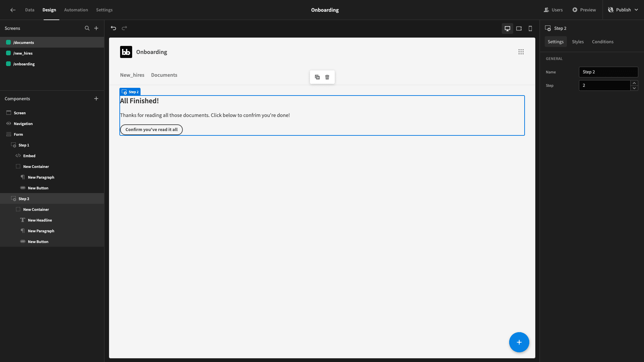Preview the Onboarding app
Viewport: 644px width, 362px height.
[x=584, y=10]
